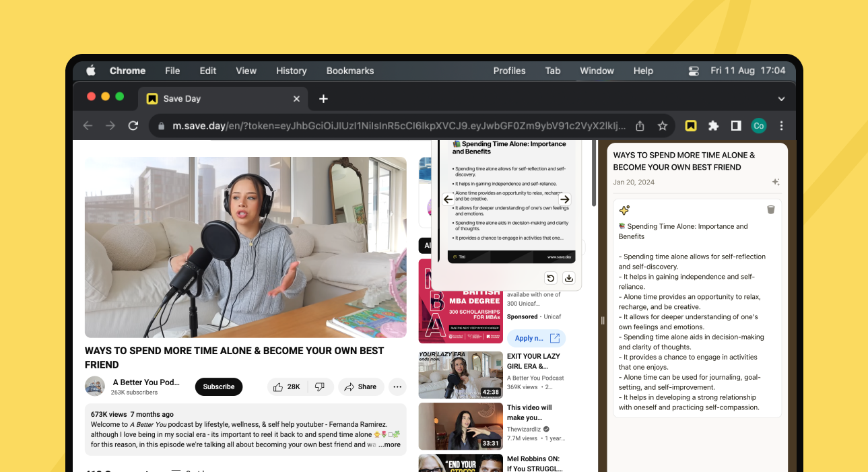
Task: Open the File menu
Action: [x=172, y=71]
